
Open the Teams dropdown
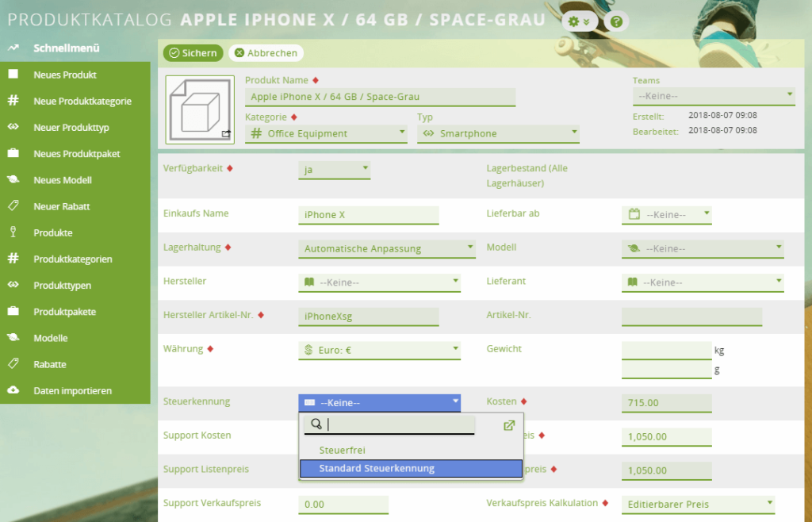(x=714, y=96)
